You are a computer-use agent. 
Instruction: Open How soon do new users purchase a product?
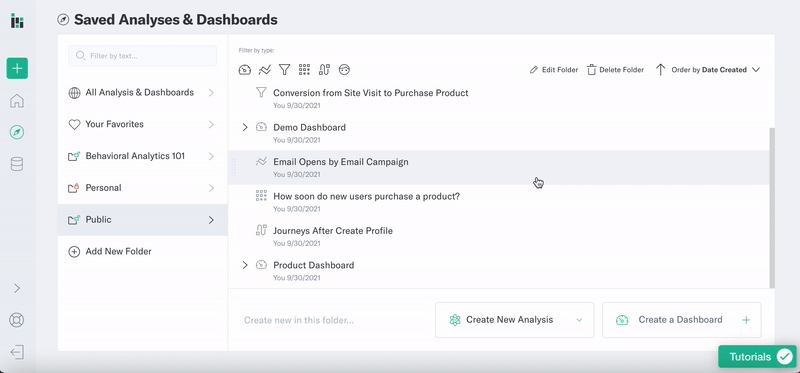click(x=366, y=196)
